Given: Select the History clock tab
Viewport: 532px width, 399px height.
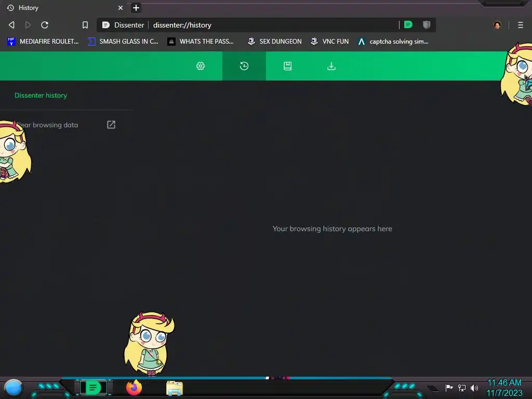Looking at the screenshot, I should 244,66.
